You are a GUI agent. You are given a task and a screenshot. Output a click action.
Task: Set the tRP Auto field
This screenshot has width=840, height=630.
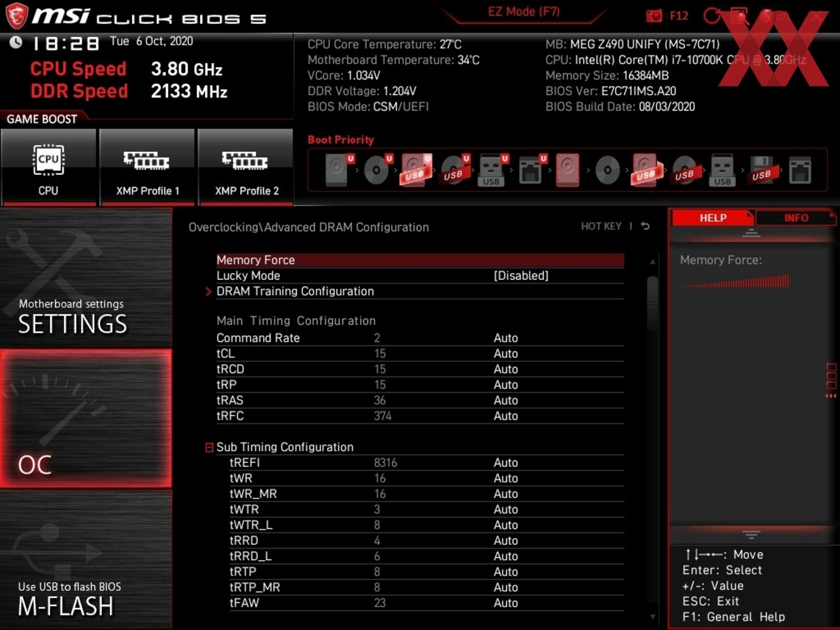pos(506,384)
